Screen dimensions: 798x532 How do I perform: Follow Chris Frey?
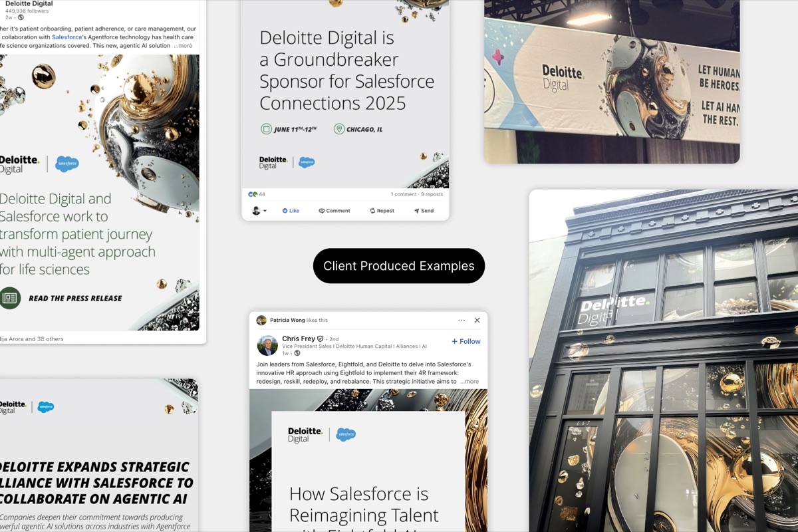466,341
